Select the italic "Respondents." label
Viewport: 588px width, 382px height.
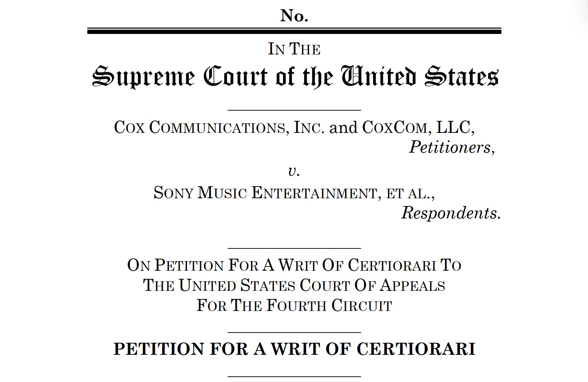click(451, 213)
